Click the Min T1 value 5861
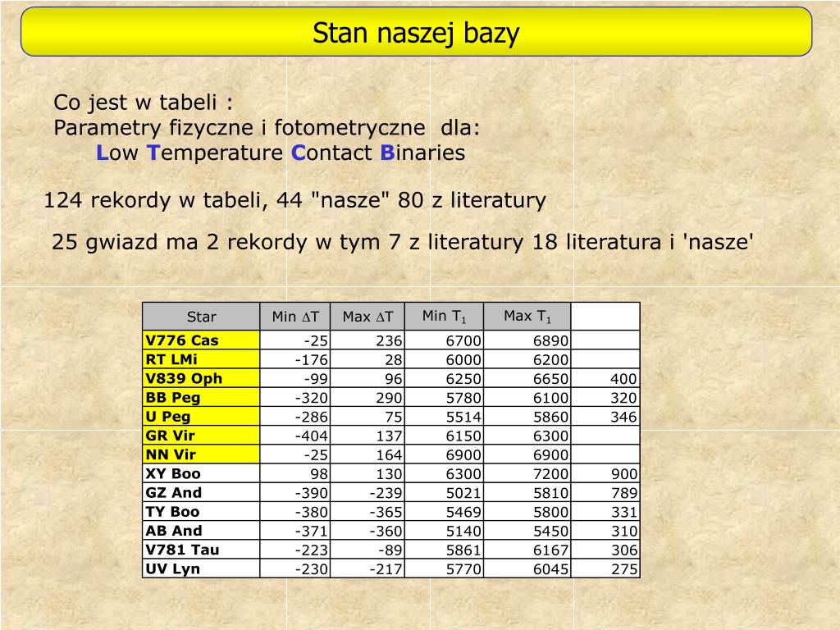The height and width of the screenshot is (630, 840). pyautogui.click(x=463, y=550)
